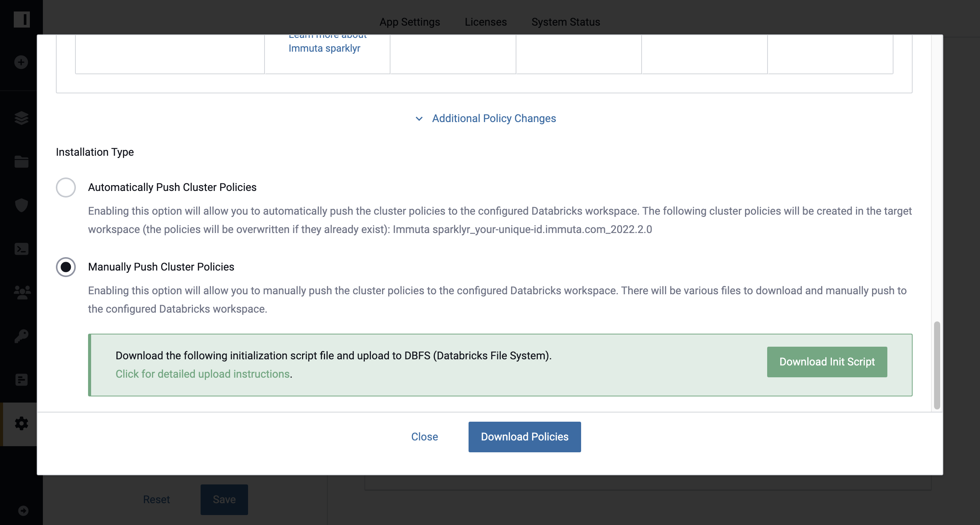Click the settings gear icon in sidebar
This screenshot has width=980, height=525.
(x=21, y=424)
